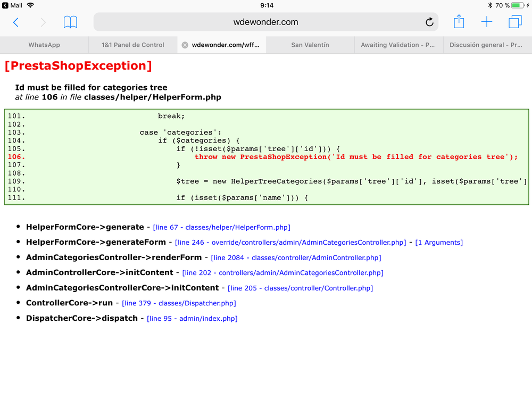Click the [PrestaShopException] heading

click(x=78, y=65)
